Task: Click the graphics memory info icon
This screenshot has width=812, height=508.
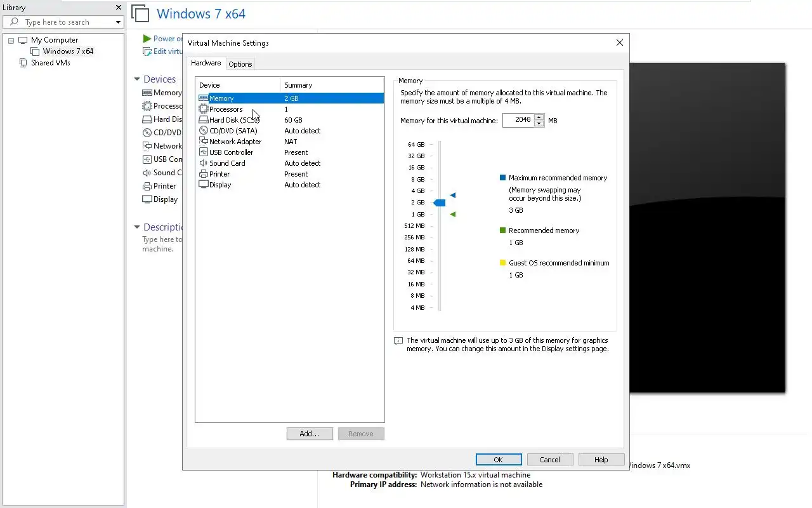Action: point(398,341)
